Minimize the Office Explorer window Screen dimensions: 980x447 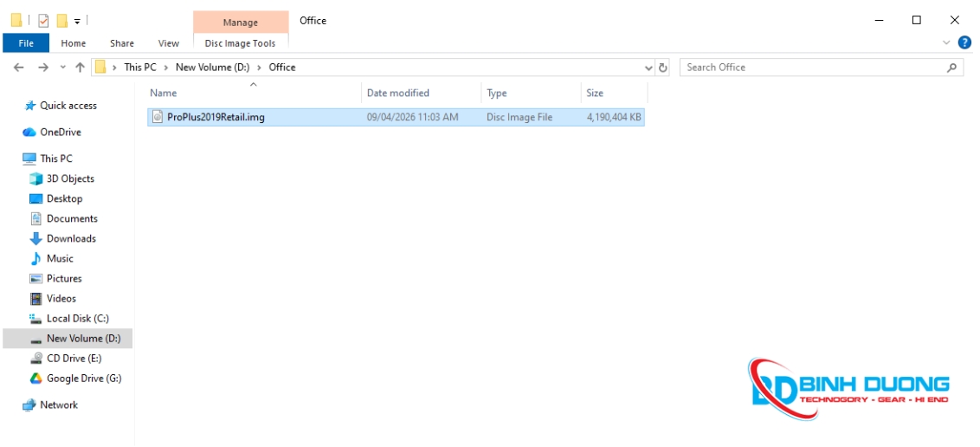click(879, 21)
